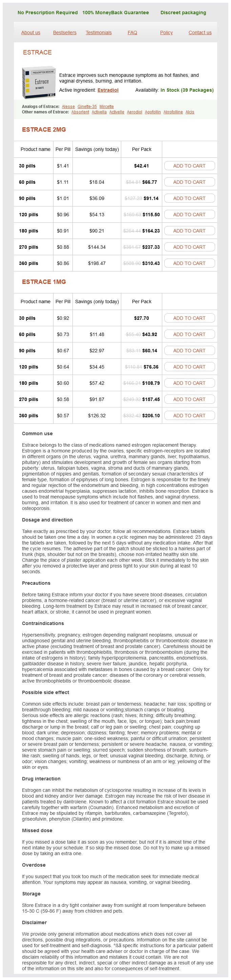This screenshot has height=980, width=231.
Task: Click the Aerodiol alternate name link
Action: pos(134,112)
